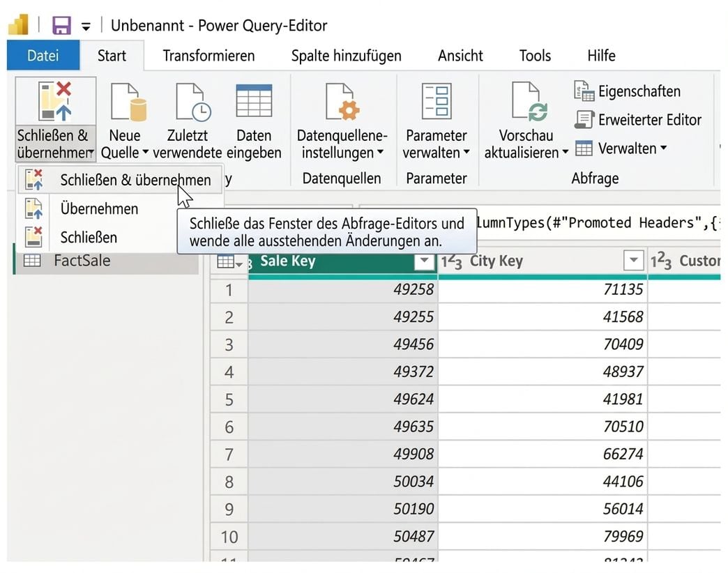Click the Customer column 123 data type icon

pos(661,262)
